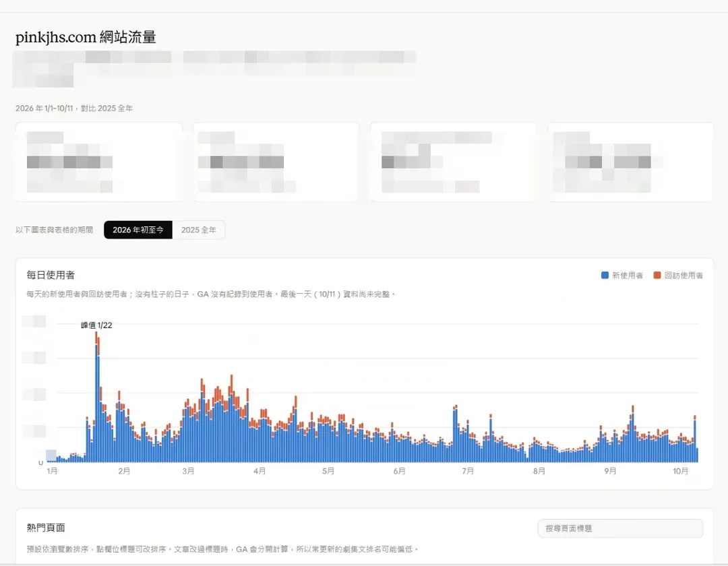Switch to the 2025 全年 period tab
Screen dimensions: 728x566
(x=199, y=230)
